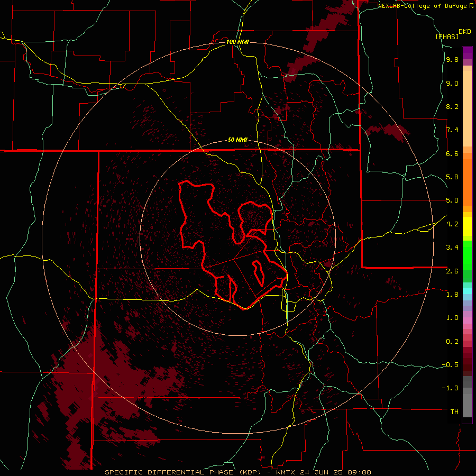Screen dimensions: 476x476
Task: Click the TH threshold label on the legend
Action: click(454, 412)
